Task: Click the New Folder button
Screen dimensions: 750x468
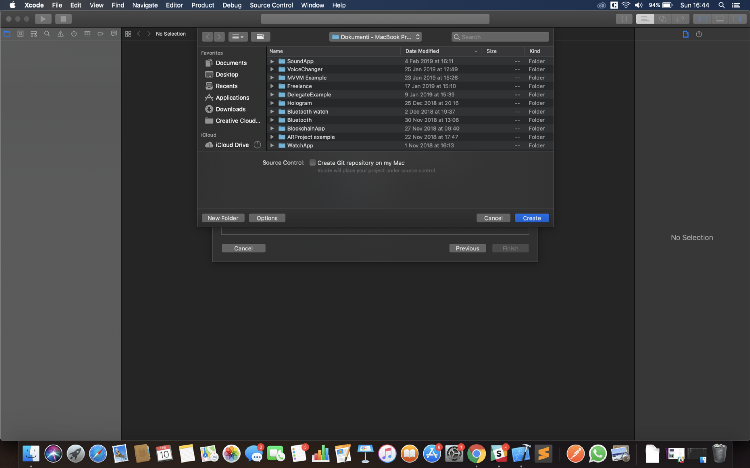Action: (223, 218)
